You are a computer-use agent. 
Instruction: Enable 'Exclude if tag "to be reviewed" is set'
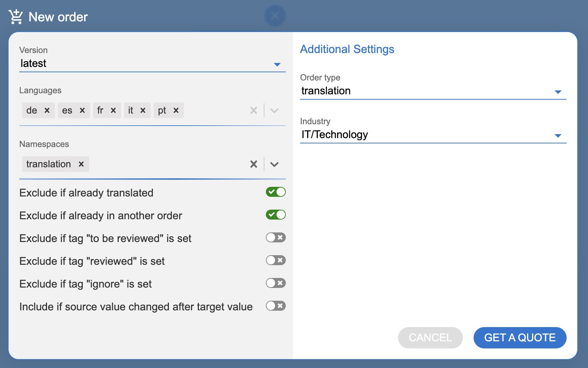pos(275,238)
